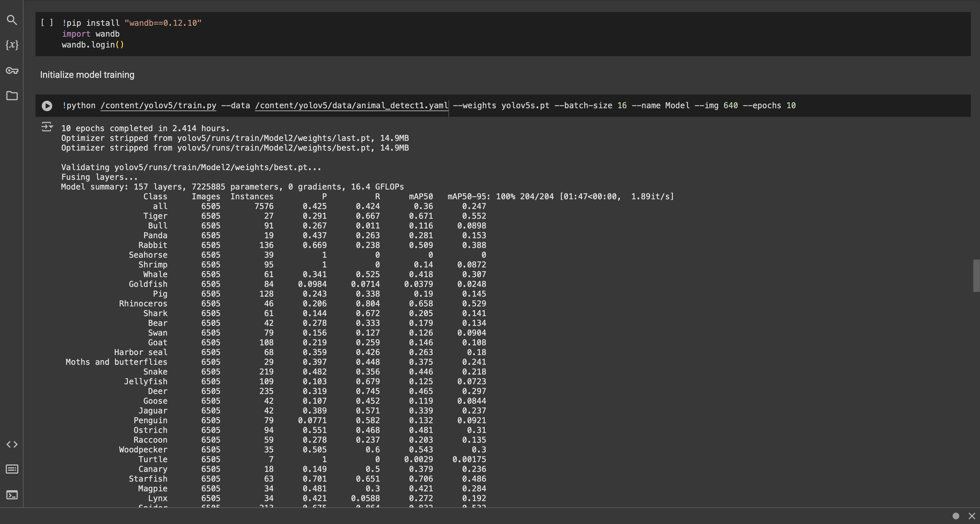980x524 pixels.
Task: Click the empty run indicator on the pip cell
Action: pyautogui.click(x=47, y=23)
